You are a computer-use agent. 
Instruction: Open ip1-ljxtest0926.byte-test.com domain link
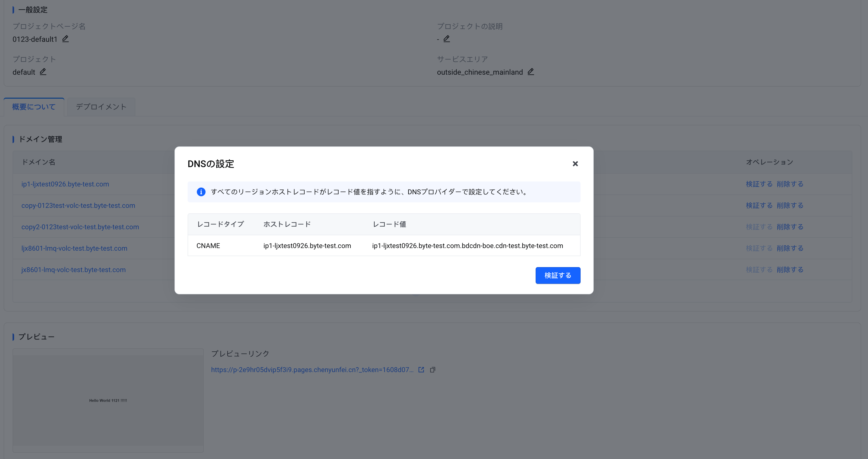(x=65, y=184)
